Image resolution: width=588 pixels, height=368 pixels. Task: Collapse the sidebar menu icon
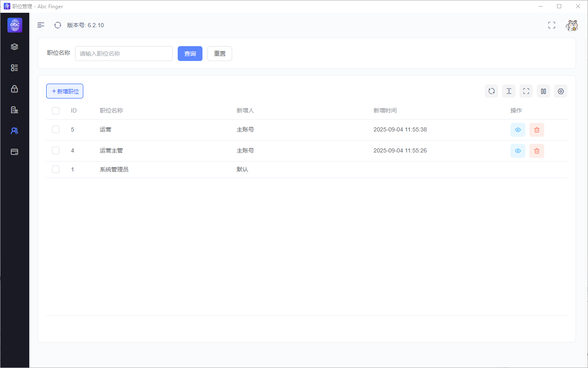tap(41, 25)
